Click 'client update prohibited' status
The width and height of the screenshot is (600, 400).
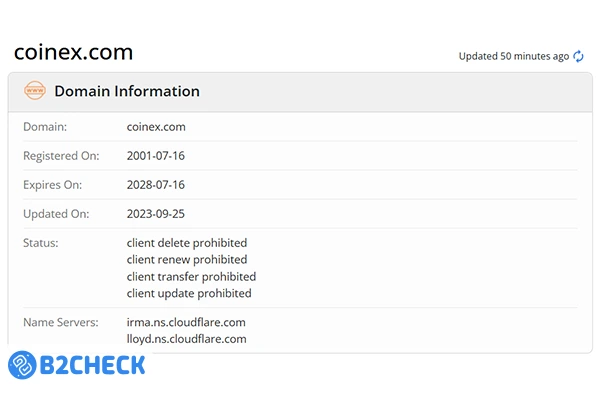point(189,294)
